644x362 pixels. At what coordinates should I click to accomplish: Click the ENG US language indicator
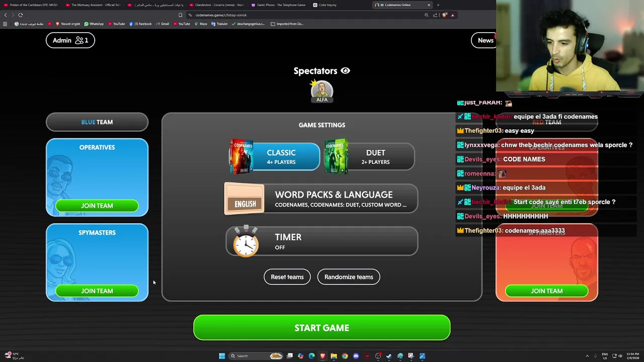click(605, 356)
